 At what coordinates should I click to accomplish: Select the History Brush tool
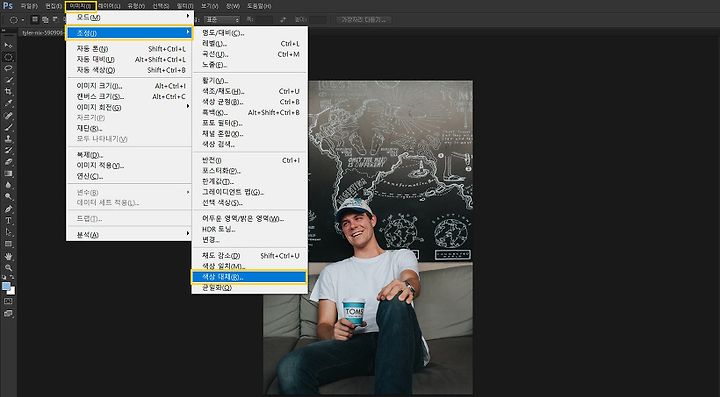[x=8, y=151]
